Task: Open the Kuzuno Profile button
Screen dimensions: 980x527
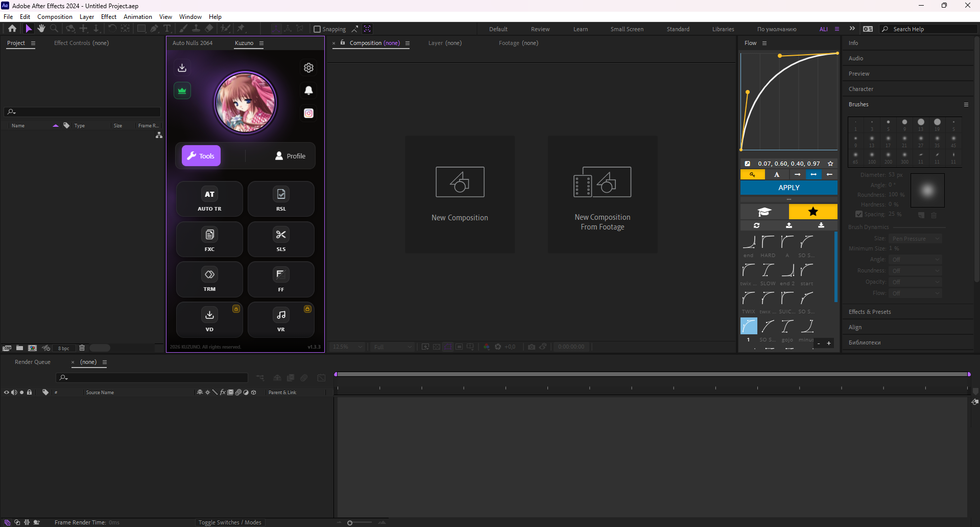Action: 290,156
